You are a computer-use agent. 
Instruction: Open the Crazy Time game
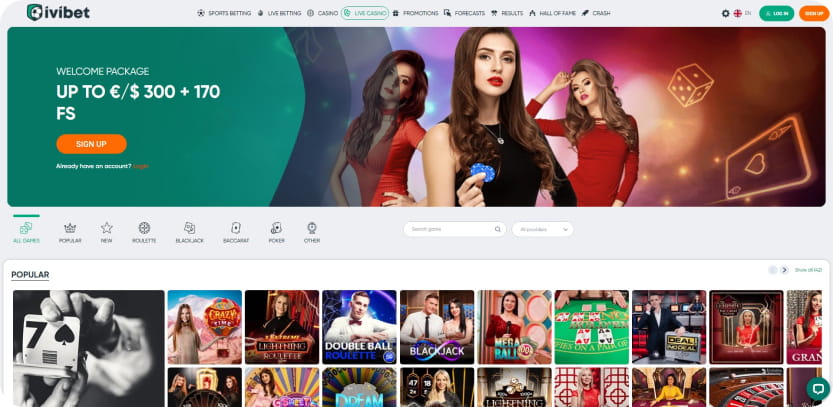205,327
